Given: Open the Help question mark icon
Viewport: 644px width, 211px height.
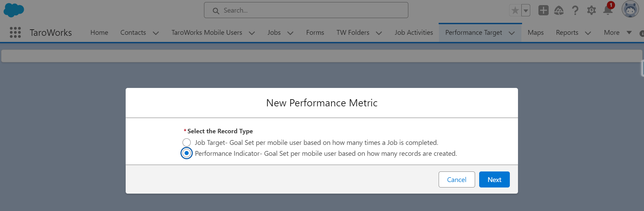Looking at the screenshot, I should 575,10.
